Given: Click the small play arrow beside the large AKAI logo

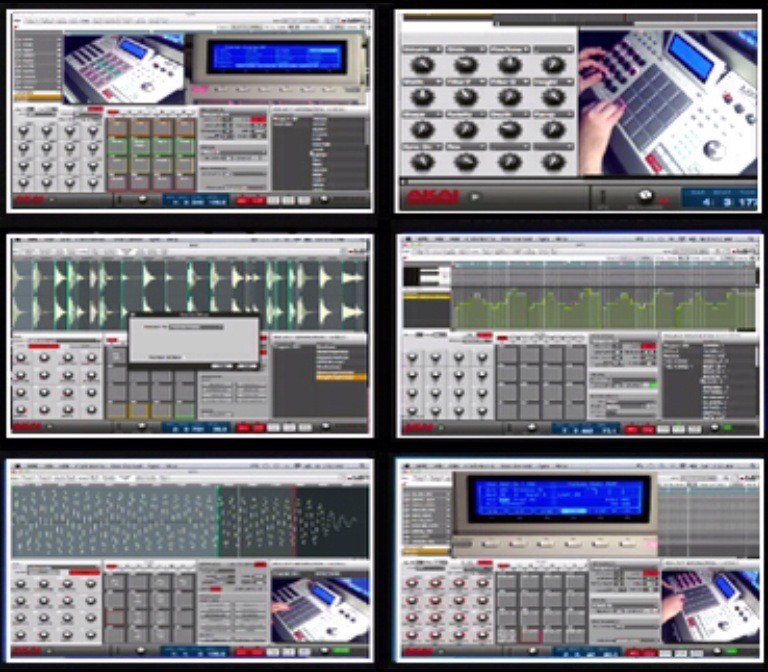Looking at the screenshot, I should 474,197.
